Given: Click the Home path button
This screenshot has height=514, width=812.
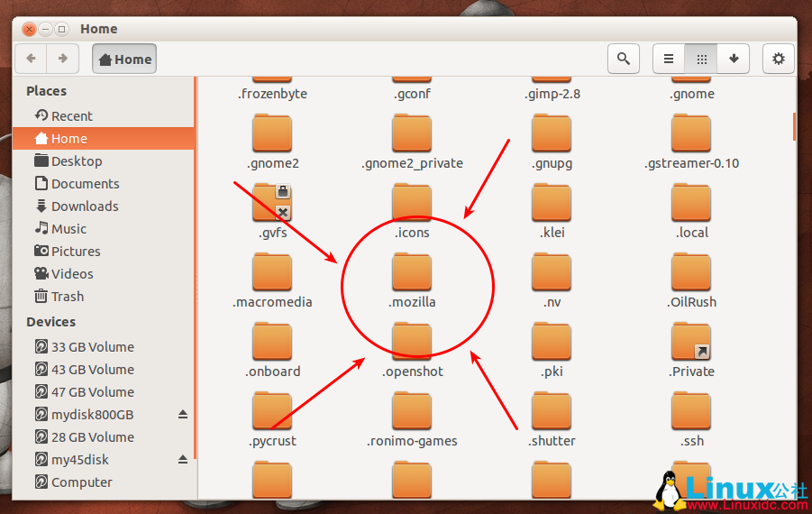Looking at the screenshot, I should pos(124,60).
